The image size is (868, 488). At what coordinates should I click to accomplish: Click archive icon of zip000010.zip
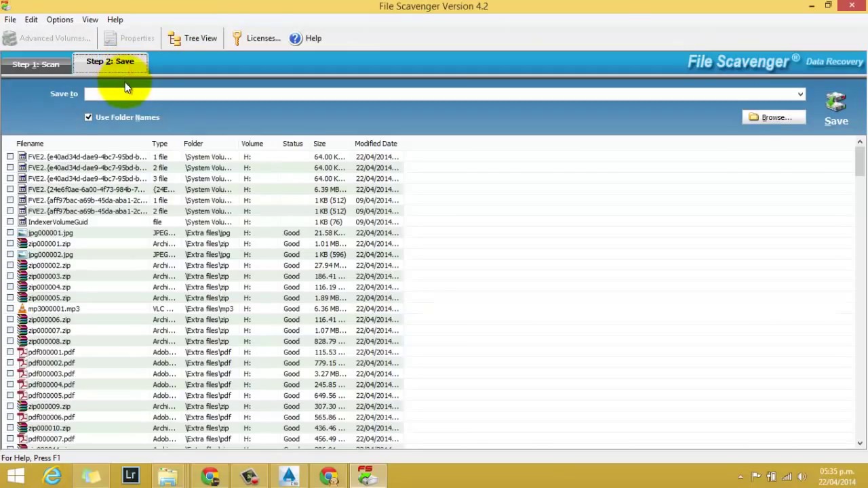[x=22, y=428]
